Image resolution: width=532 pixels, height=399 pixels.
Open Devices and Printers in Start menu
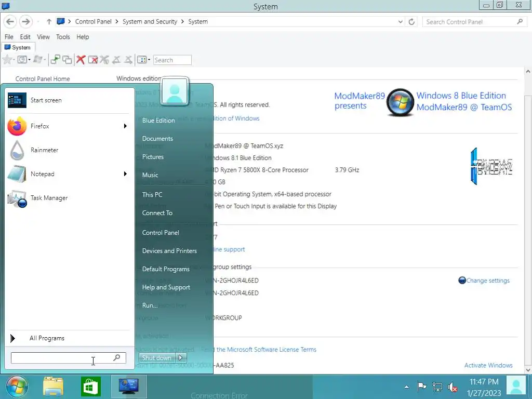[169, 251]
